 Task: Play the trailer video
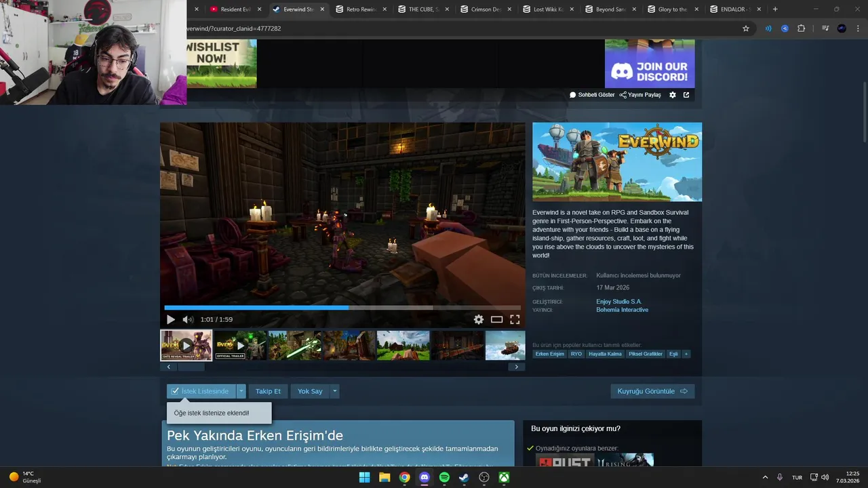click(170, 319)
